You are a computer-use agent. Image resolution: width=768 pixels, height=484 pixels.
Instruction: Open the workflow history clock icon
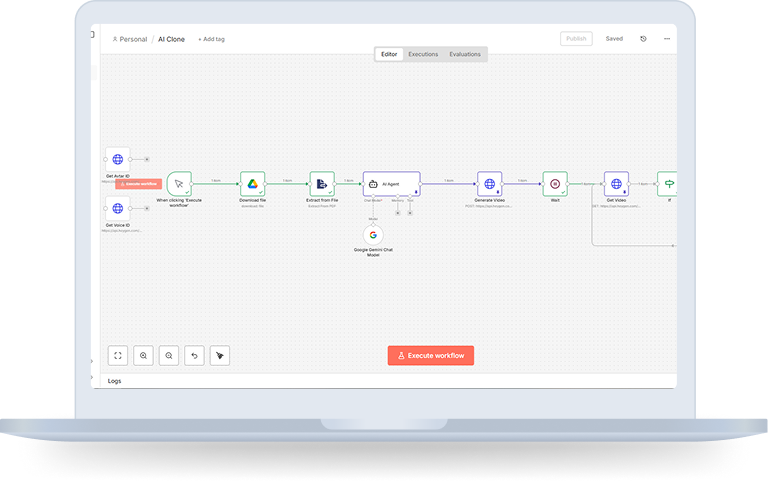(643, 39)
